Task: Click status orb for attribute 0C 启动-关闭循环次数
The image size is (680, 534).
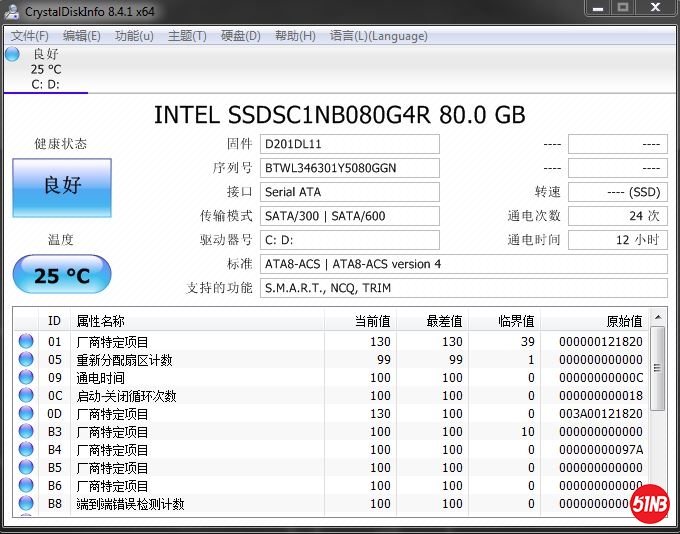Action: (25, 396)
